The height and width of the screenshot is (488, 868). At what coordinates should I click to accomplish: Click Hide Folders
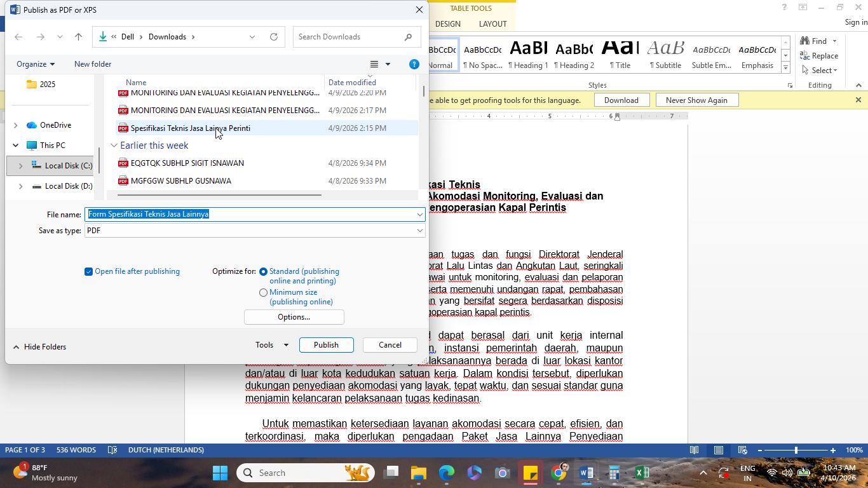click(x=39, y=347)
